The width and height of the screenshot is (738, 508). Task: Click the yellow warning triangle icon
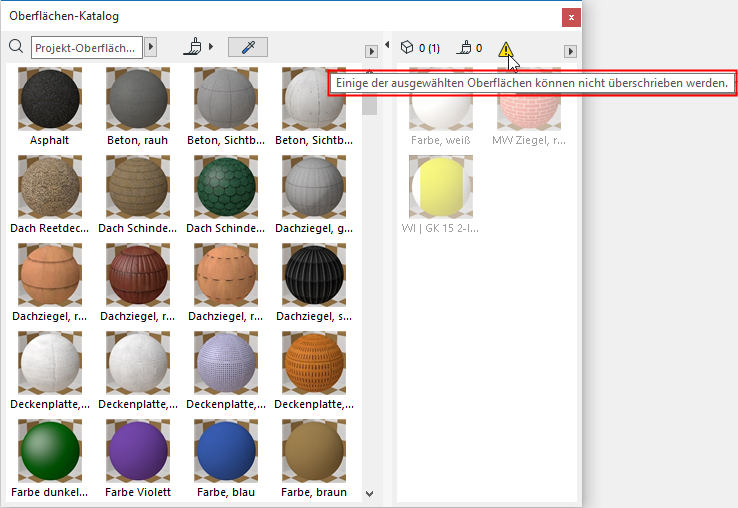[505, 49]
